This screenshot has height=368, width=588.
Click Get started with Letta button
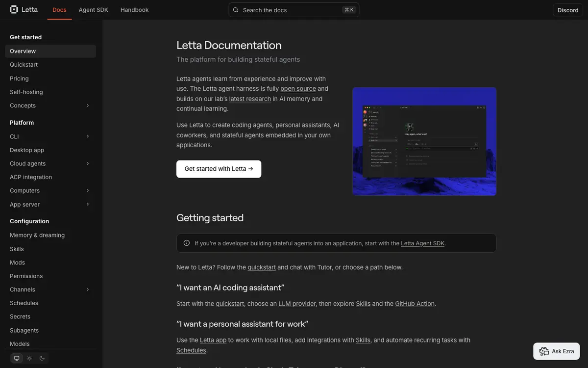(x=219, y=169)
